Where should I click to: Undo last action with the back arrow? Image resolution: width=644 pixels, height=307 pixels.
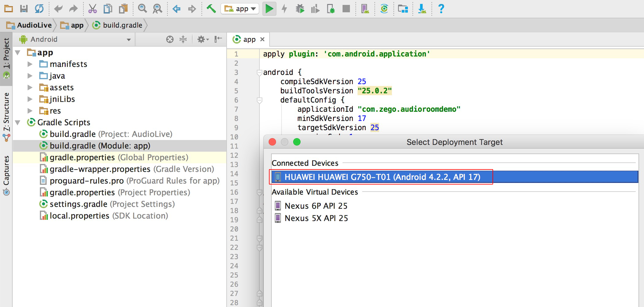pos(58,9)
